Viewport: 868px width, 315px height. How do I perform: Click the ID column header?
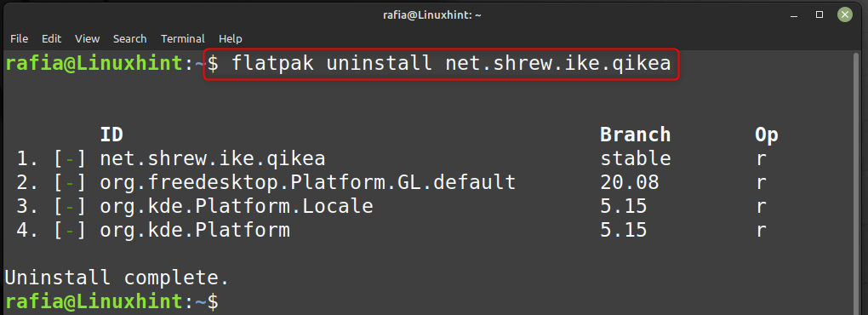coord(111,135)
